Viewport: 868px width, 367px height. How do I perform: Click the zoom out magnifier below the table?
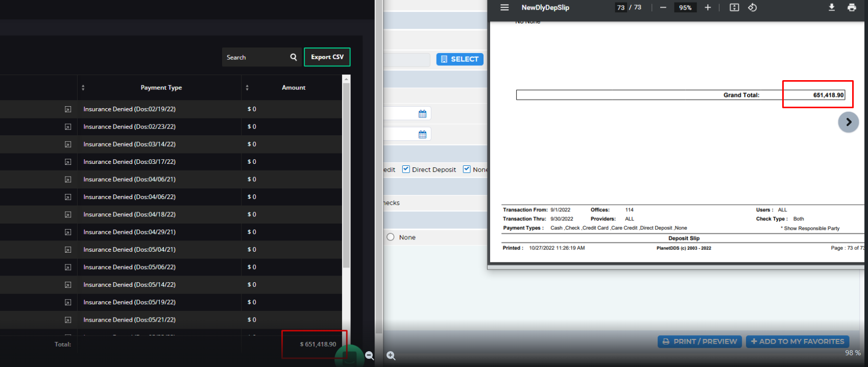(370, 356)
